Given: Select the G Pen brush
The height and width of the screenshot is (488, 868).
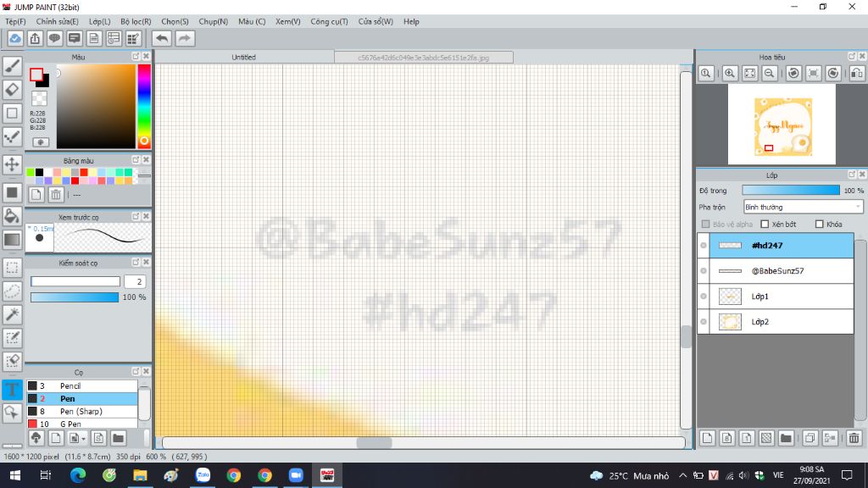Looking at the screenshot, I should coord(82,424).
